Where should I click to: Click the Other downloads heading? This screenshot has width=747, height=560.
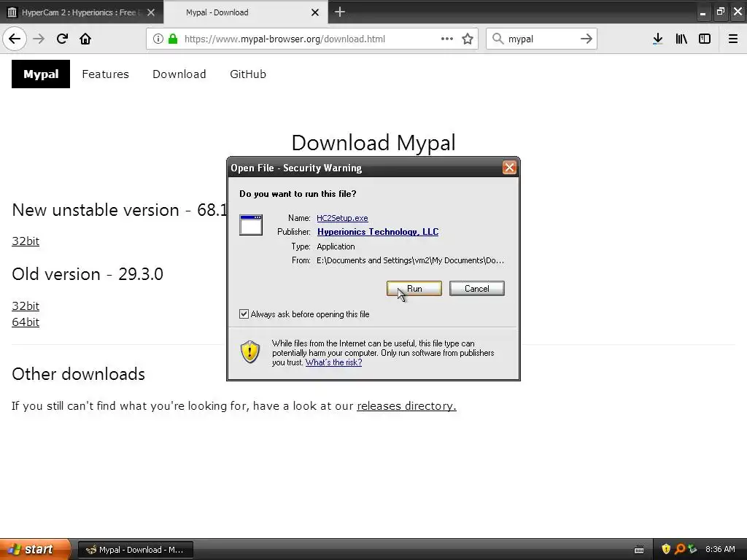coord(79,374)
